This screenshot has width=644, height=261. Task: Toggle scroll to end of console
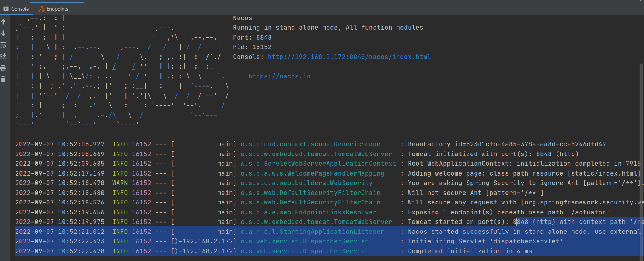[4, 56]
